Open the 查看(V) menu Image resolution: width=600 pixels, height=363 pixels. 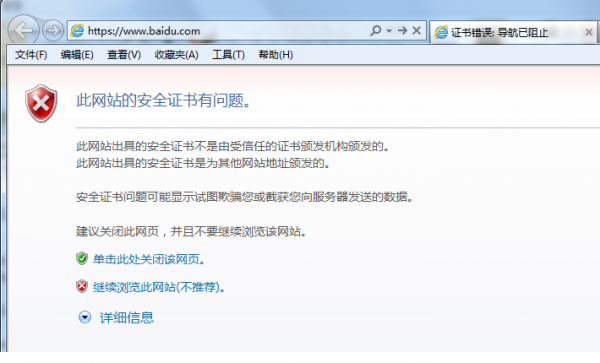coord(124,55)
